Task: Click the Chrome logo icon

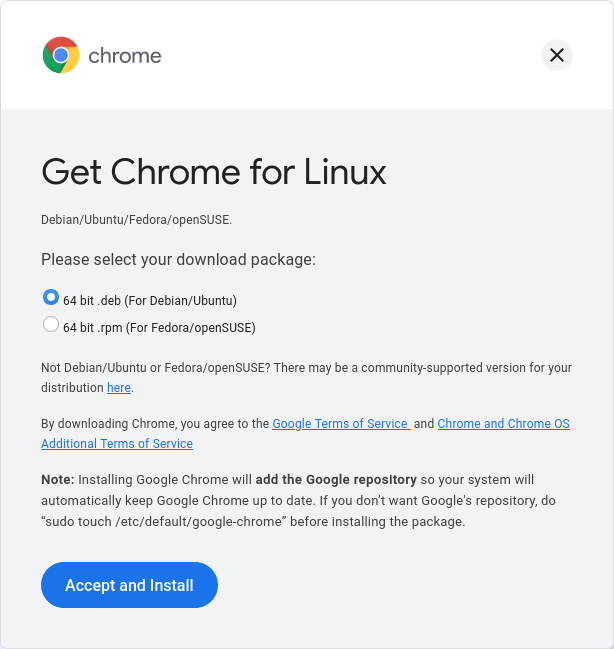Action: pos(61,55)
